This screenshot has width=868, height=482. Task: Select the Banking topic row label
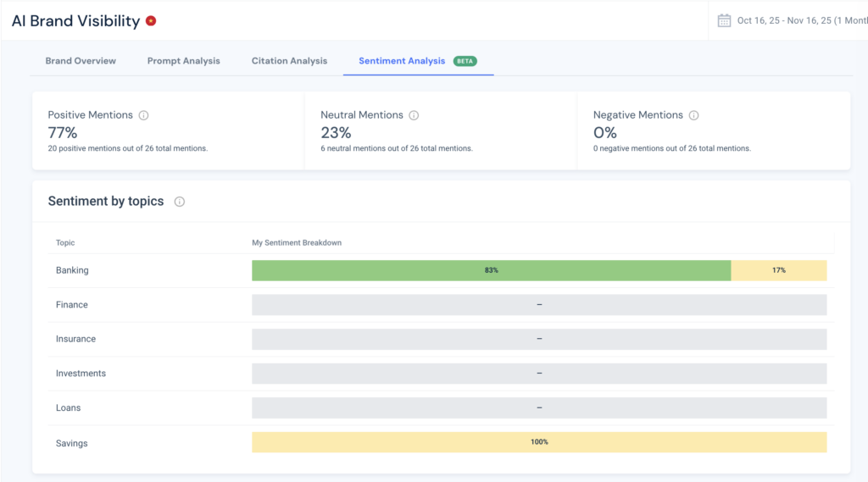pos(72,270)
